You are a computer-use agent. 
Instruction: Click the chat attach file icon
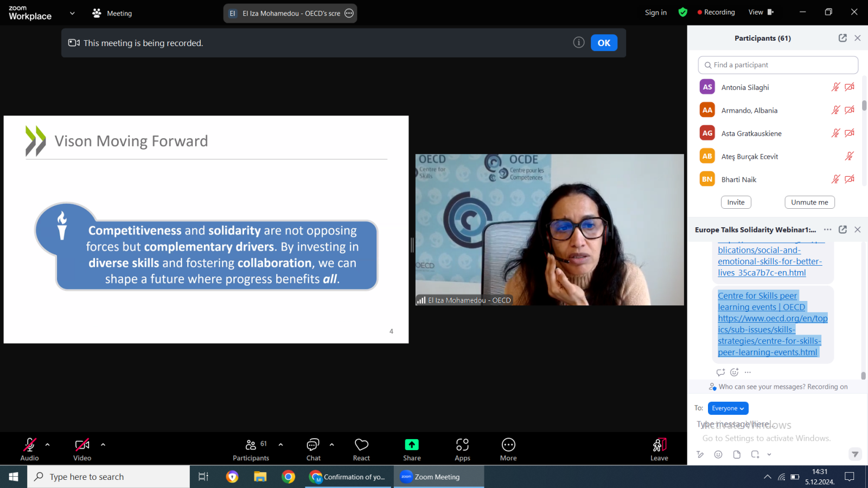737,454
